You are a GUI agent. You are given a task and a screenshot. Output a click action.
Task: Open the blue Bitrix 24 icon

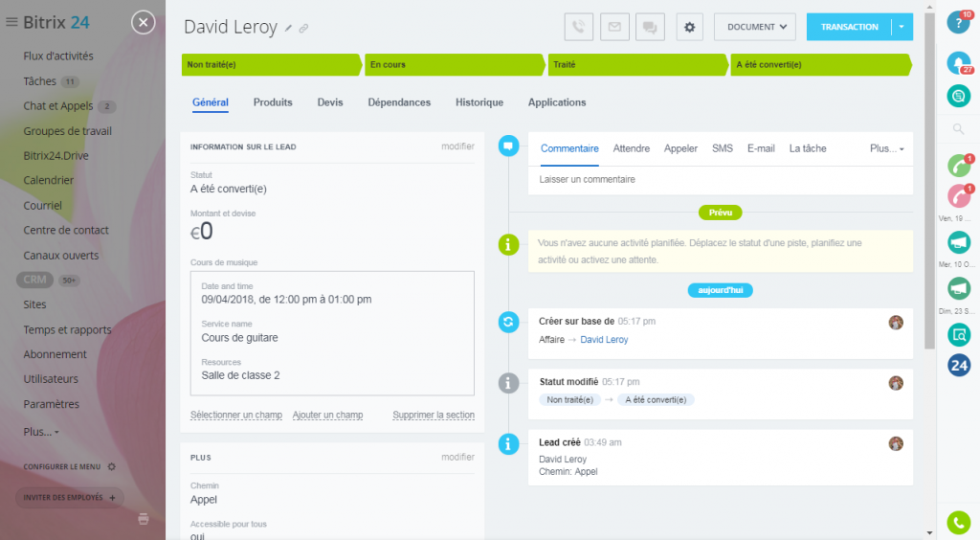[x=959, y=366]
